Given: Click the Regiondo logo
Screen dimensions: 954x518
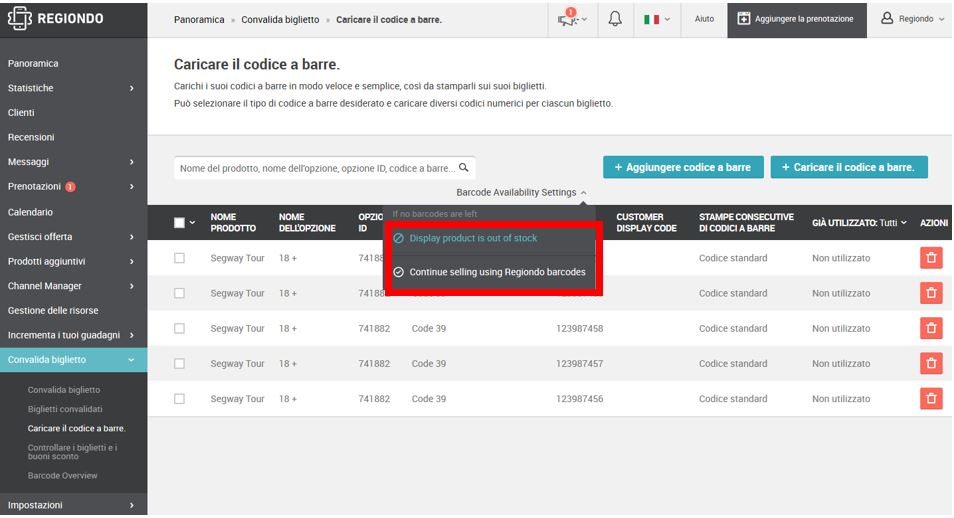Looking at the screenshot, I should (x=55, y=18).
